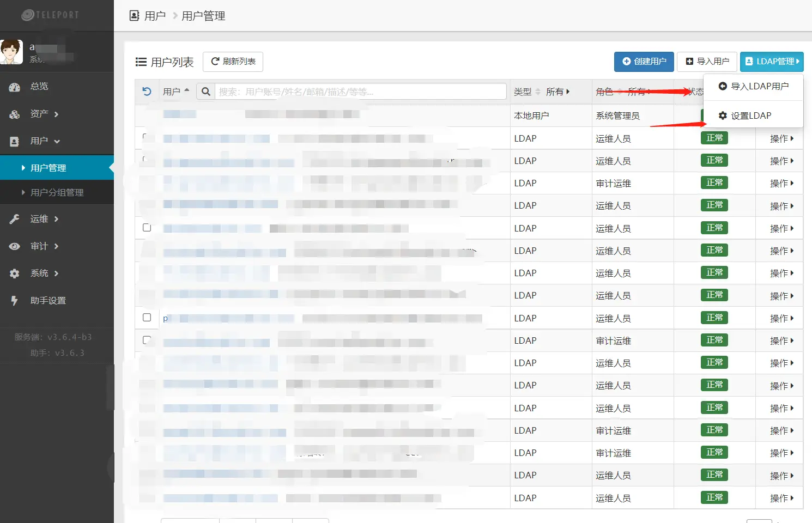The width and height of the screenshot is (812, 523).
Task: Click the Teleport logo in sidebar
Action: point(50,15)
